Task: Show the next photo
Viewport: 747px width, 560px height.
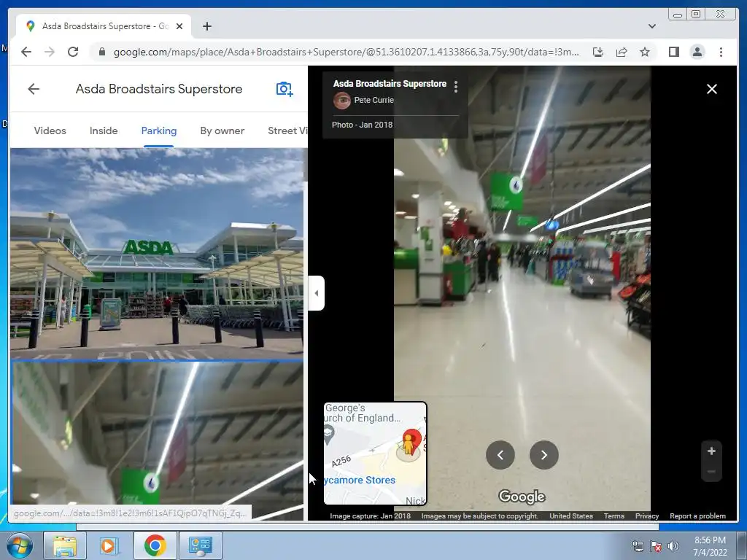Action: pos(543,455)
